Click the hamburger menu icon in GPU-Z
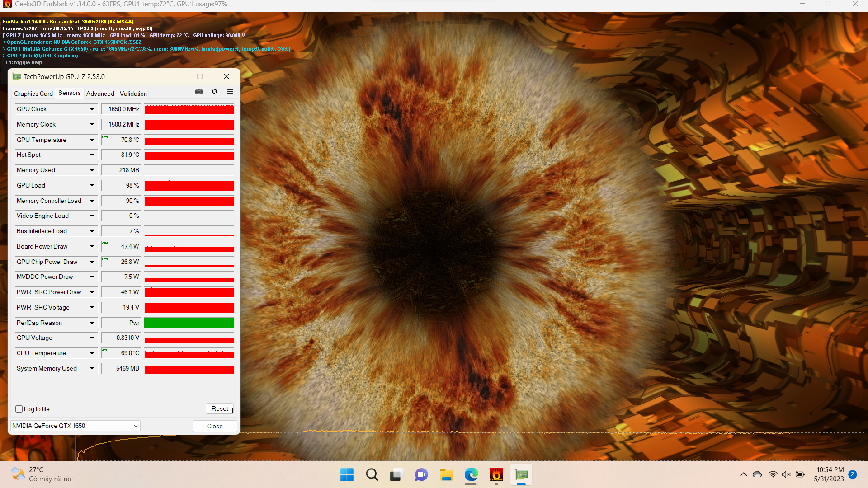Viewport: 868px width, 488px height. (x=230, y=92)
